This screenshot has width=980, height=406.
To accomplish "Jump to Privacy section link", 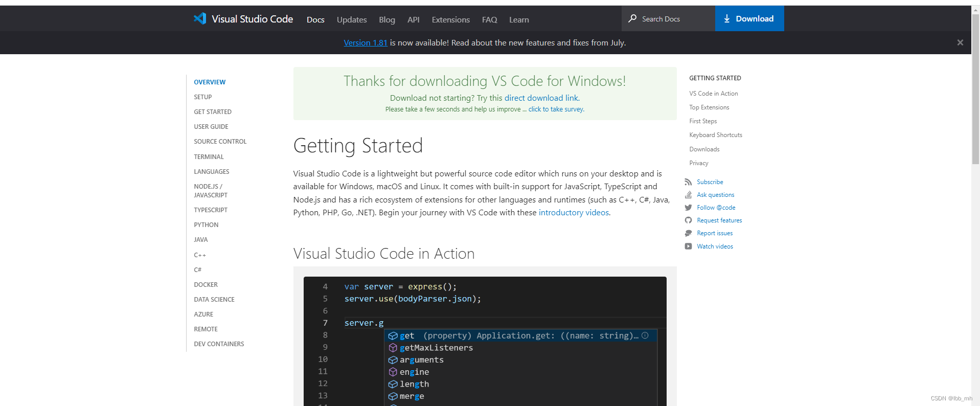I will pos(699,163).
